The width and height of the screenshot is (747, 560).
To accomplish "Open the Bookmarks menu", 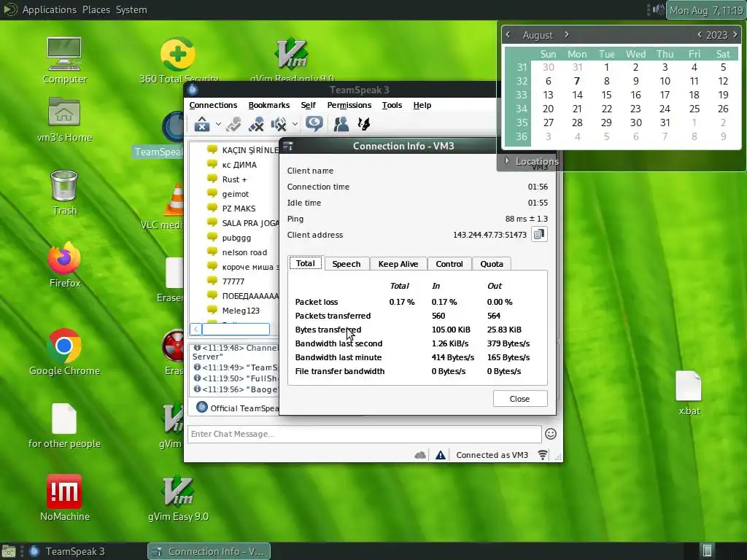I will click(x=268, y=105).
